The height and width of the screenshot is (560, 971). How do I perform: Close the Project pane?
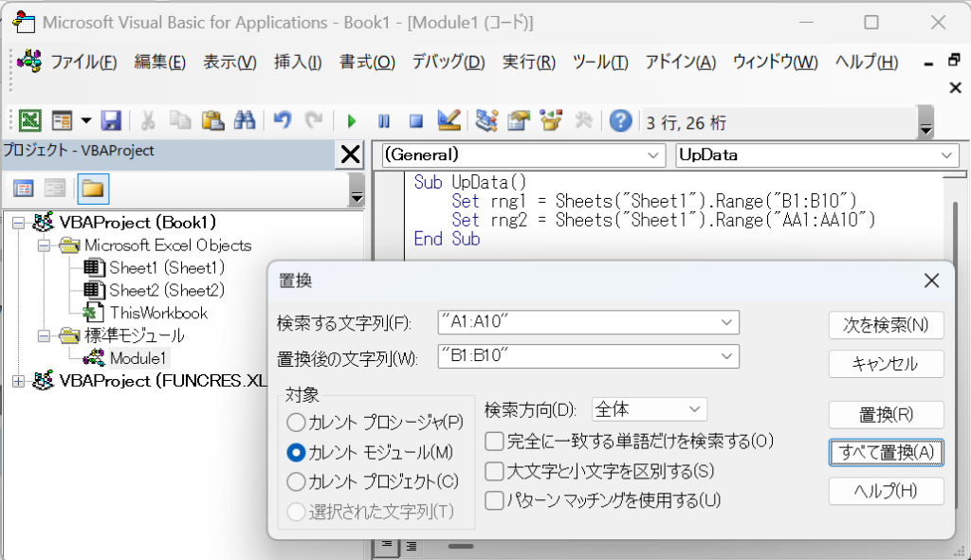351,154
